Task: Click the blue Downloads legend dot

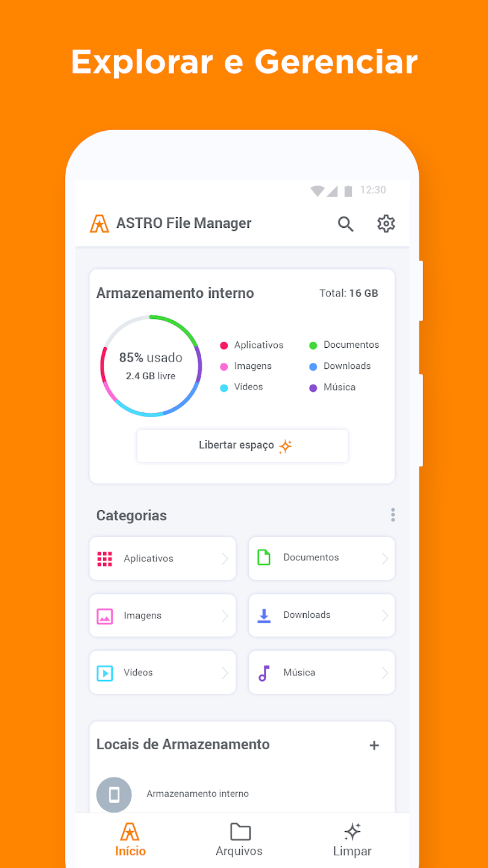Action: [313, 366]
